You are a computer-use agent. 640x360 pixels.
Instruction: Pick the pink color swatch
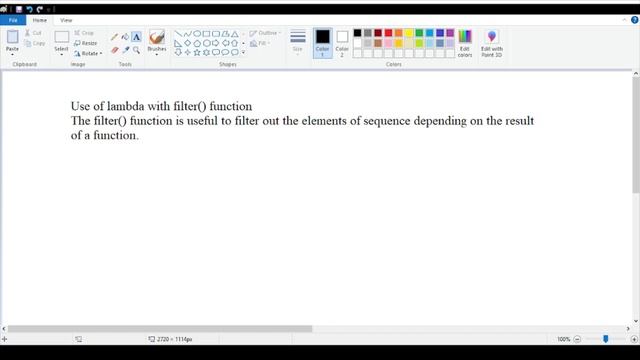tap(388, 43)
